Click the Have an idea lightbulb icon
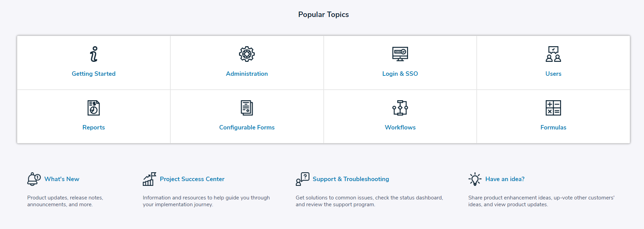This screenshot has height=229, width=644. tap(475, 179)
